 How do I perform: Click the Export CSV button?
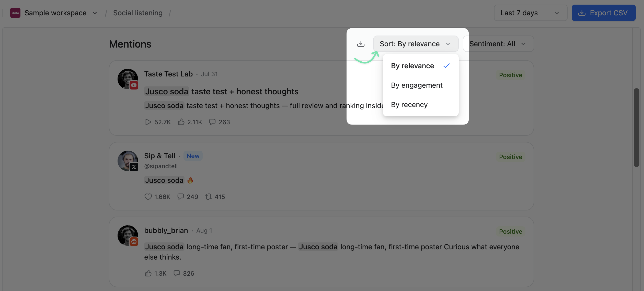click(x=604, y=13)
